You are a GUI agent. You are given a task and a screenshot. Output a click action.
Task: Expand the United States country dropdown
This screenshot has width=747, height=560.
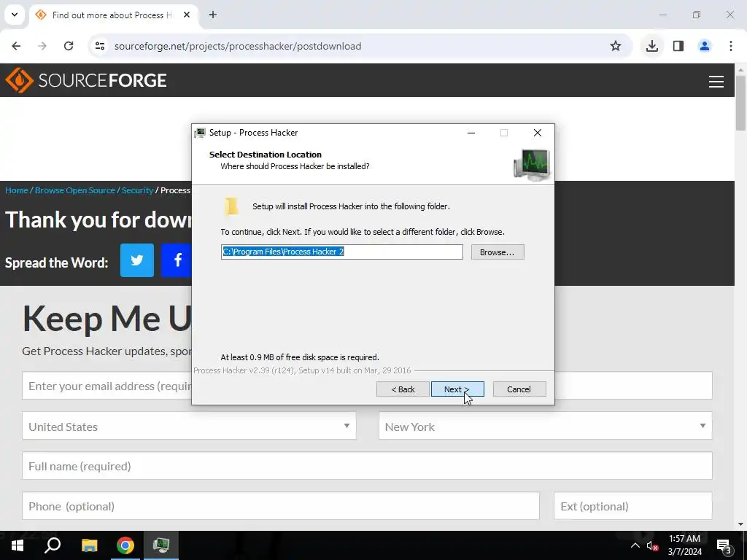(x=189, y=426)
